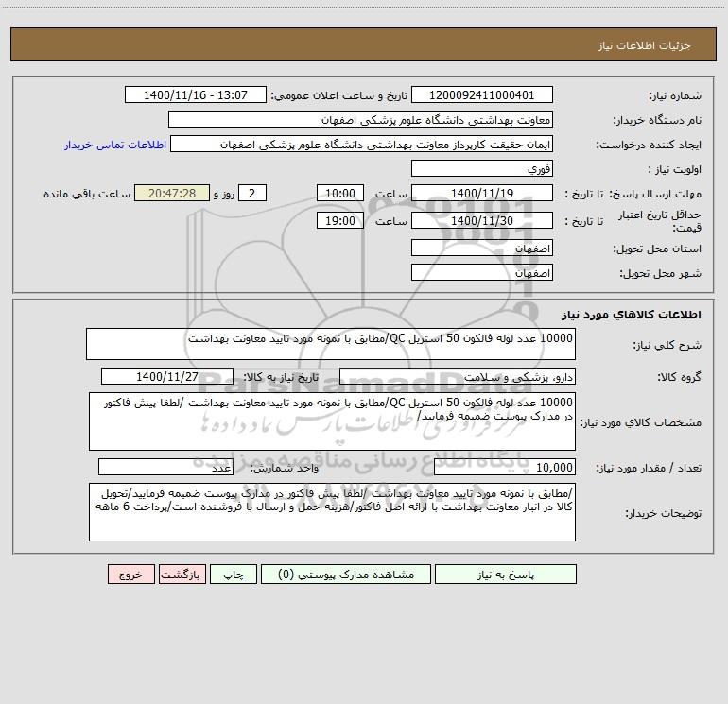
Task: Click the اطلاعات کالاهای مورد نیاز section heading
Action: pyautogui.click(x=631, y=315)
